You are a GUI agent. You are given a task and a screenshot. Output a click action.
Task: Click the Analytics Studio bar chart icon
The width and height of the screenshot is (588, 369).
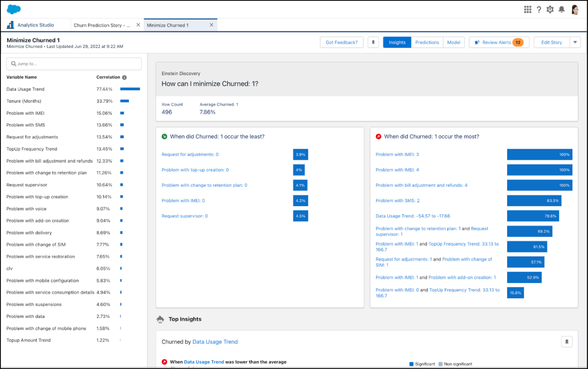pos(10,24)
